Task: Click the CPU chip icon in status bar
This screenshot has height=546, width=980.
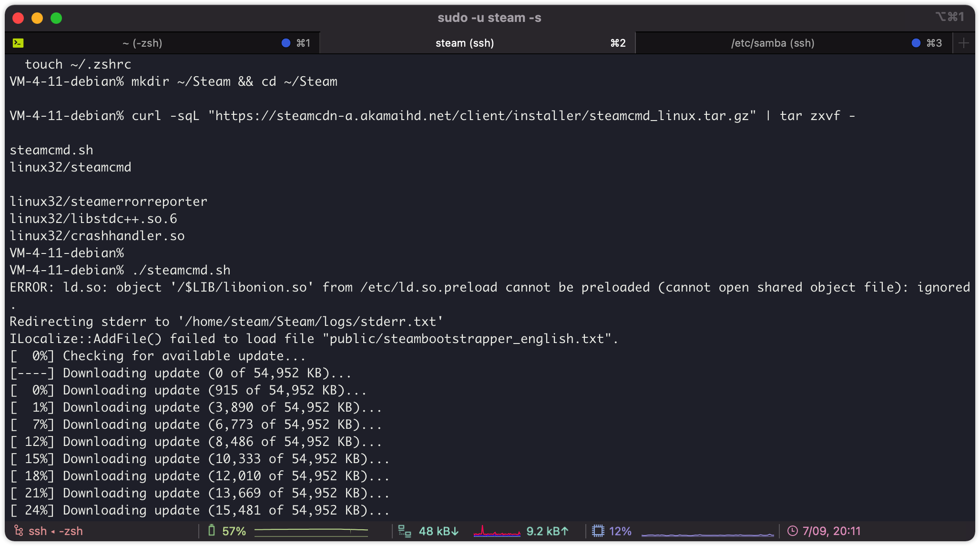Action: [x=598, y=531]
